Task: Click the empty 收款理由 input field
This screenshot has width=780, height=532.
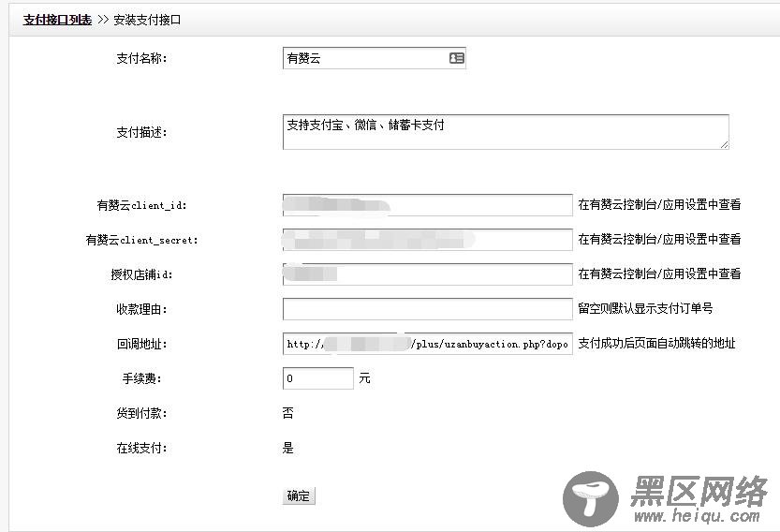Action: click(x=427, y=309)
